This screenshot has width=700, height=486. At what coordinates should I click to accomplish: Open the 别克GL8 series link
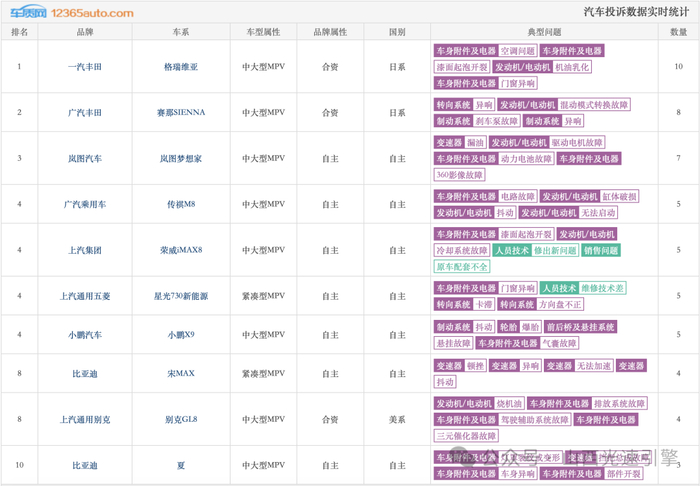click(181, 420)
